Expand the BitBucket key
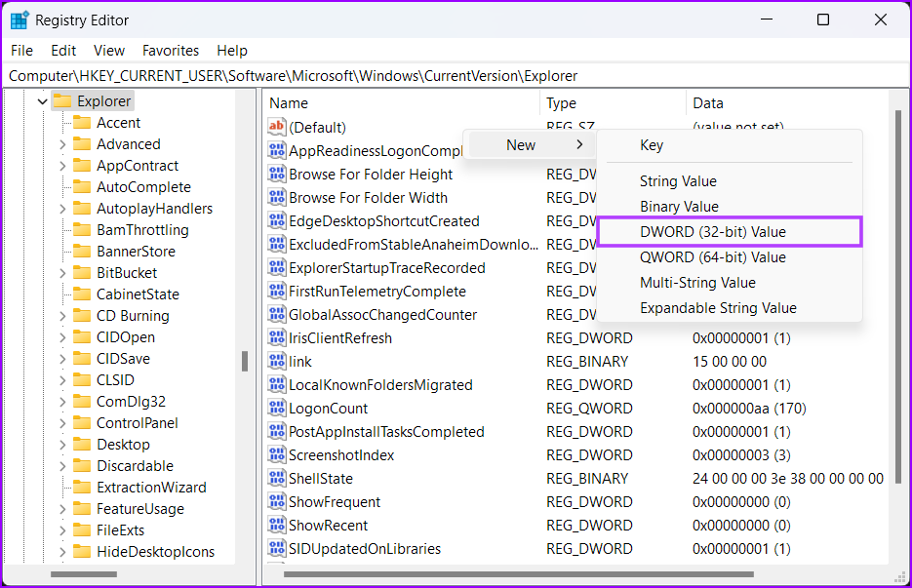 pos(62,273)
